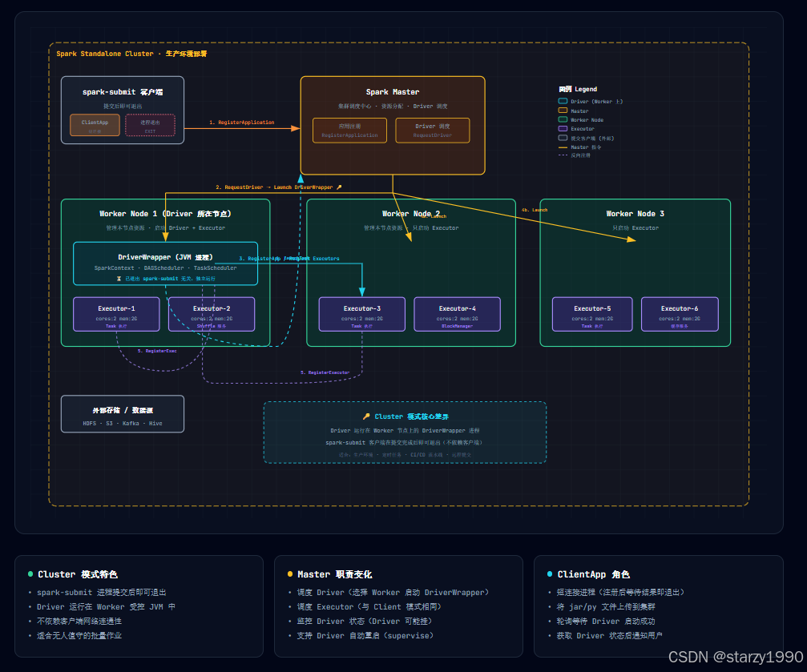Click the 'Cluster 模式核心差异' heading
The image size is (807, 672).
tap(411, 416)
